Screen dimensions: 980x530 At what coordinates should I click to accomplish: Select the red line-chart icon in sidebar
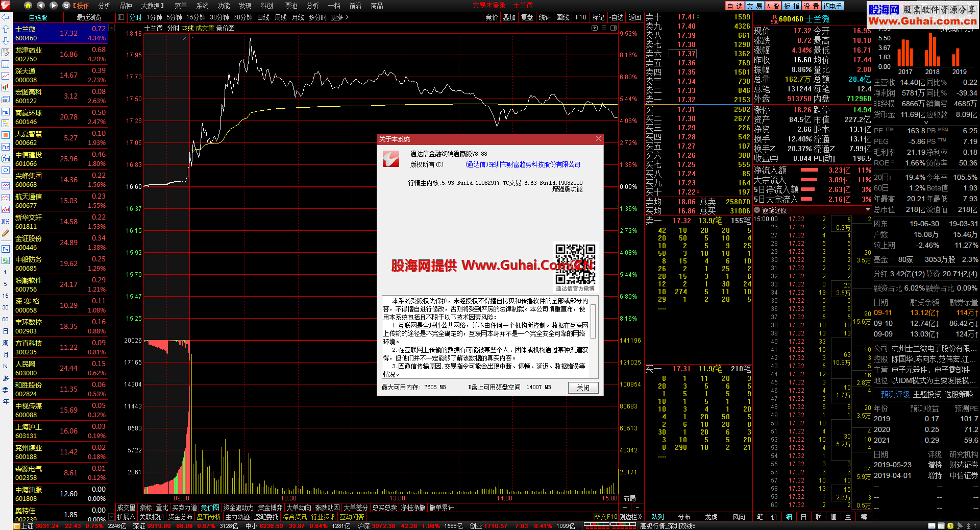pos(6,76)
